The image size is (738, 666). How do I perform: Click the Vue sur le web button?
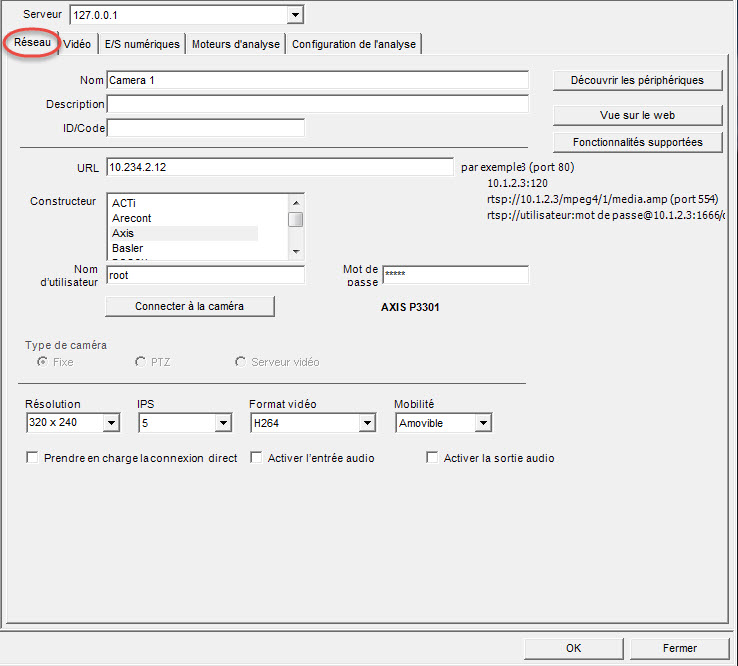pos(637,115)
